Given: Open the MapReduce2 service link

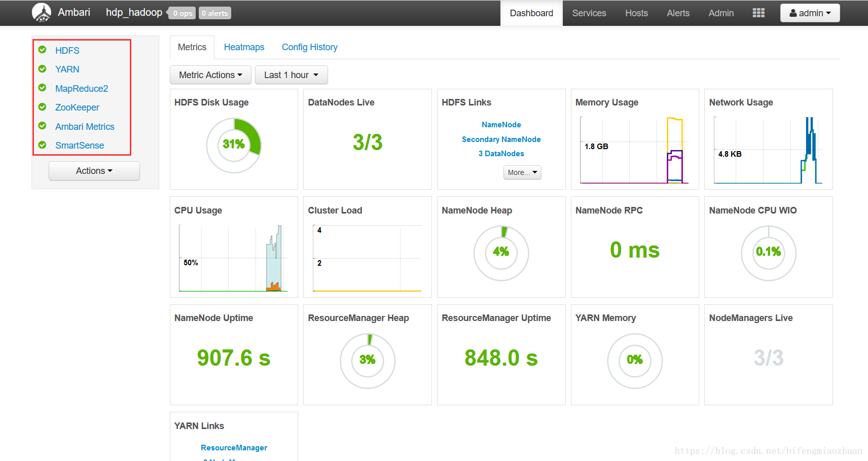Looking at the screenshot, I should point(82,88).
